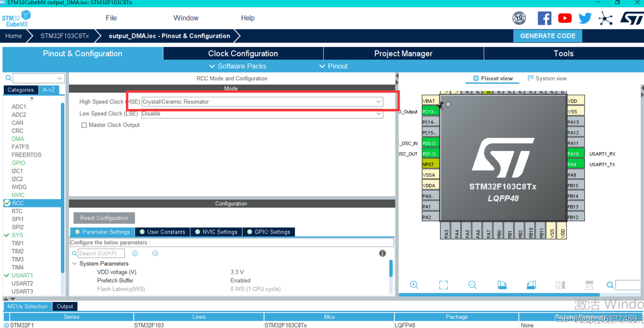Open the category search combo box
The height and width of the screenshot is (328, 644).
[x=38, y=78]
